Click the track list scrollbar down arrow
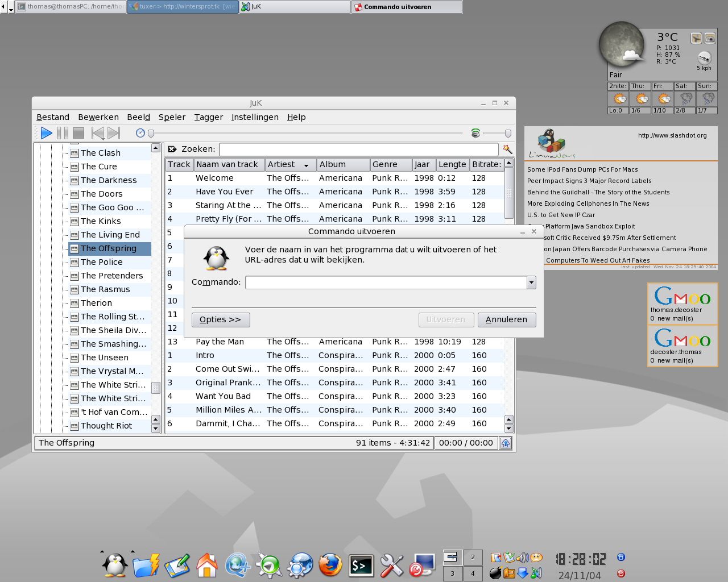Screen dimensions: 728x582 point(509,429)
